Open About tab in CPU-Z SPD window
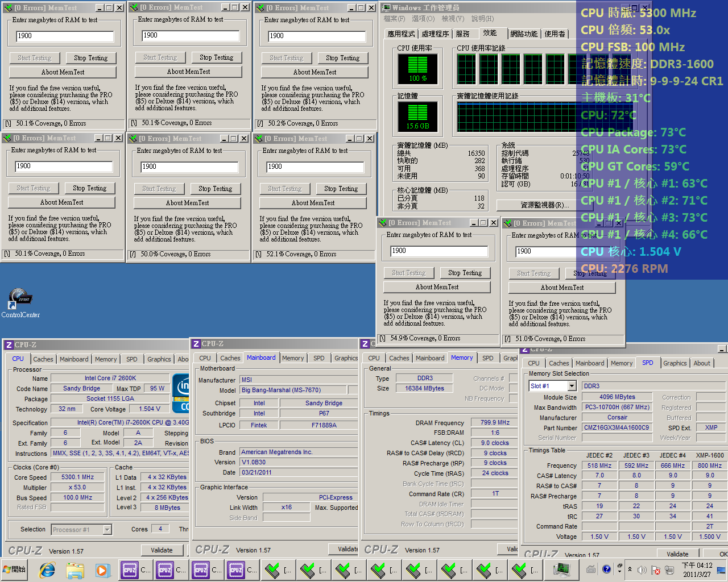This screenshot has height=582, width=728. click(x=702, y=363)
